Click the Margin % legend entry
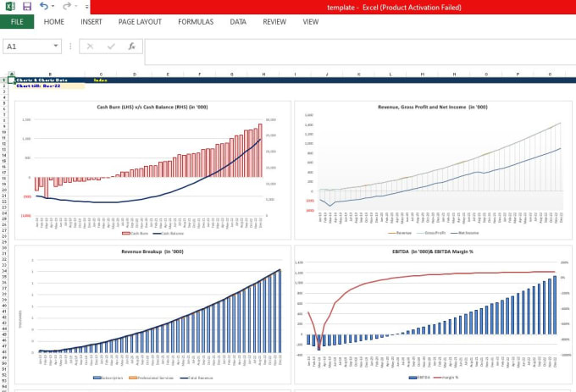 (446, 378)
